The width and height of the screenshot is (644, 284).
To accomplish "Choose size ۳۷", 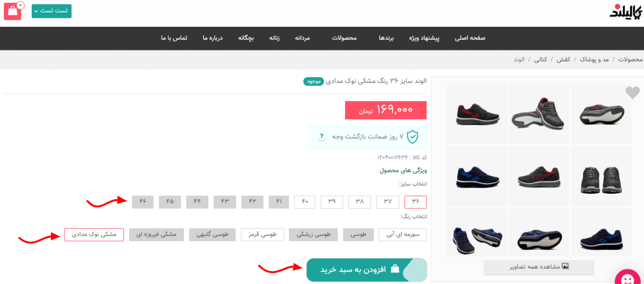I will click(388, 202).
